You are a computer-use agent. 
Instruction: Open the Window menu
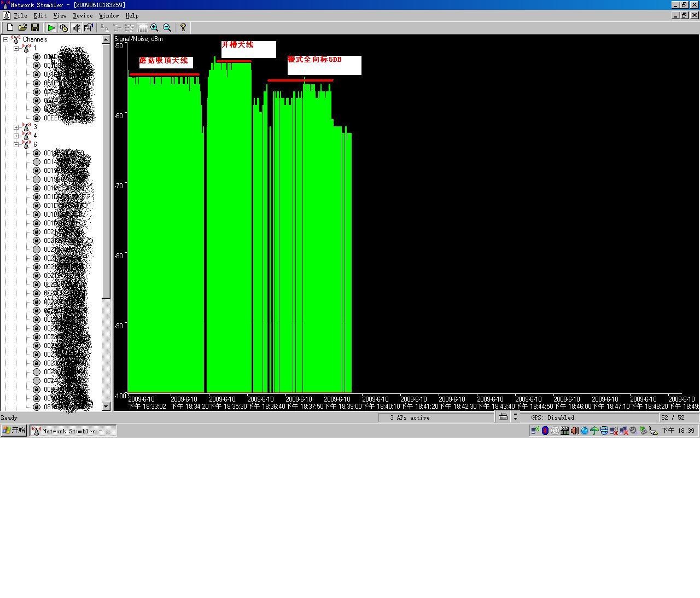tap(109, 16)
